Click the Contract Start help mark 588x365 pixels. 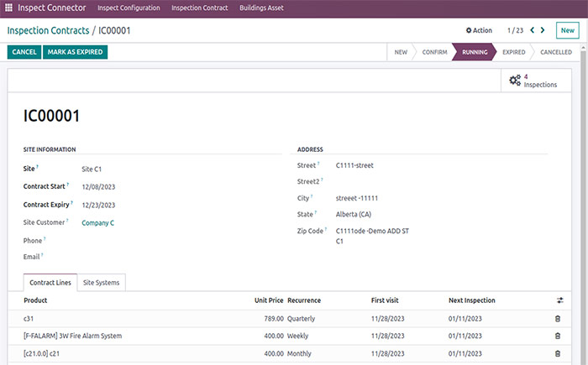tap(68, 185)
